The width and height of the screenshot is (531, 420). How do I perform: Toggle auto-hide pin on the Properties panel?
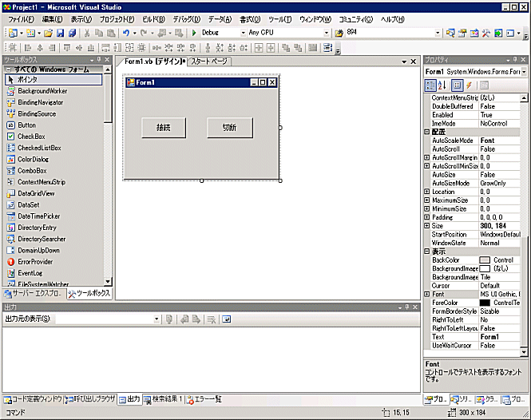tap(515, 60)
